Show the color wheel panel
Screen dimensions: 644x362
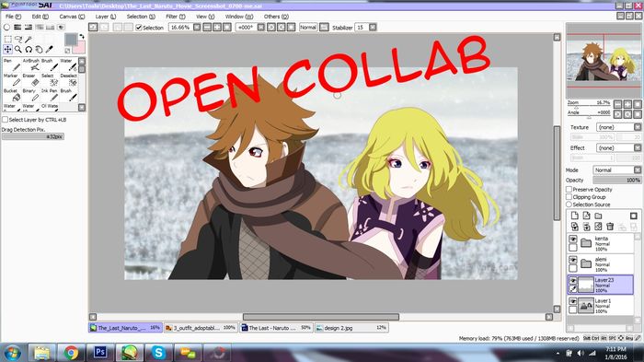(6, 27)
